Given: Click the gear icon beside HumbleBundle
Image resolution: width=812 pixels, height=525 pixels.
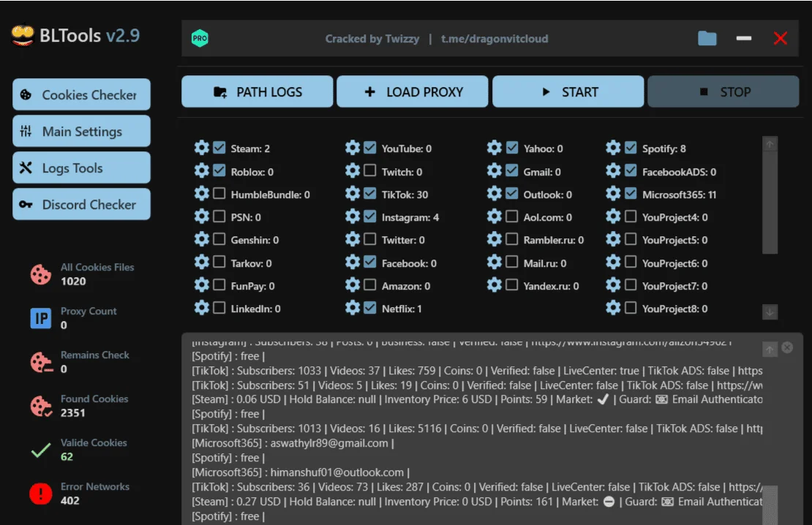Looking at the screenshot, I should 201,194.
